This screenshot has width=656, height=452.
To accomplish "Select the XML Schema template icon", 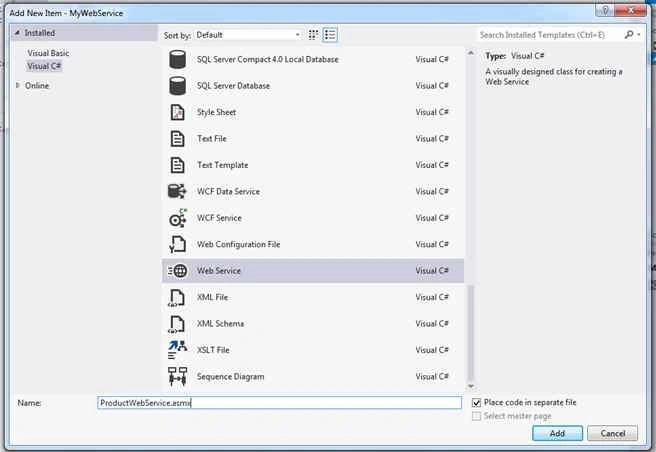I will point(177,324).
